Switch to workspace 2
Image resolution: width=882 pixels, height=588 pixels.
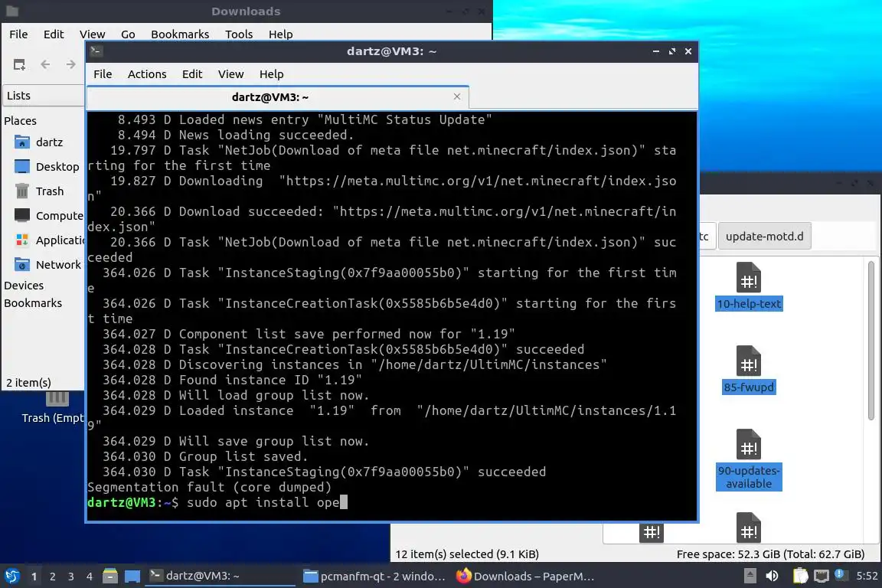(x=52, y=577)
